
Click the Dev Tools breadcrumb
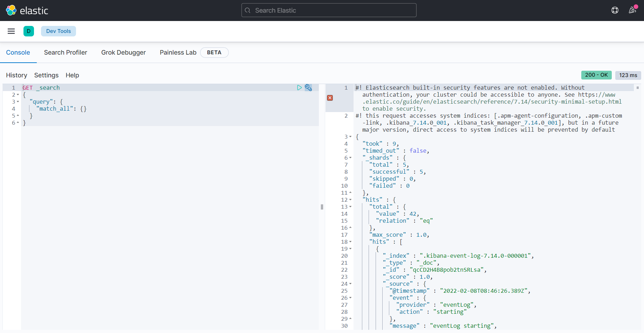(x=59, y=31)
